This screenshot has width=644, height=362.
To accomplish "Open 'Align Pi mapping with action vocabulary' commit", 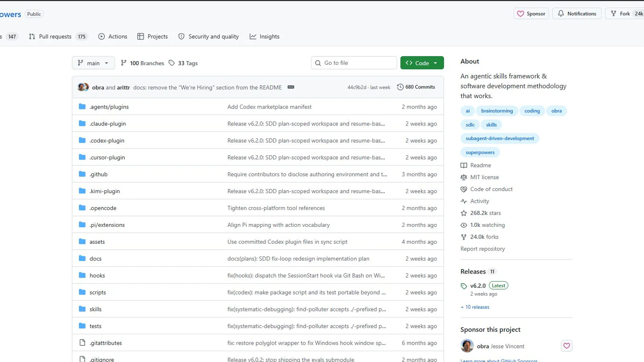I will [x=279, y=225].
